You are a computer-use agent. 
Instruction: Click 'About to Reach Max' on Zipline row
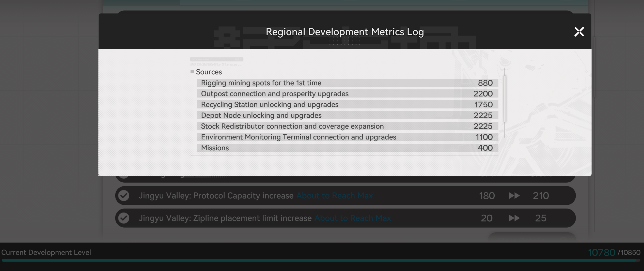[x=353, y=218]
